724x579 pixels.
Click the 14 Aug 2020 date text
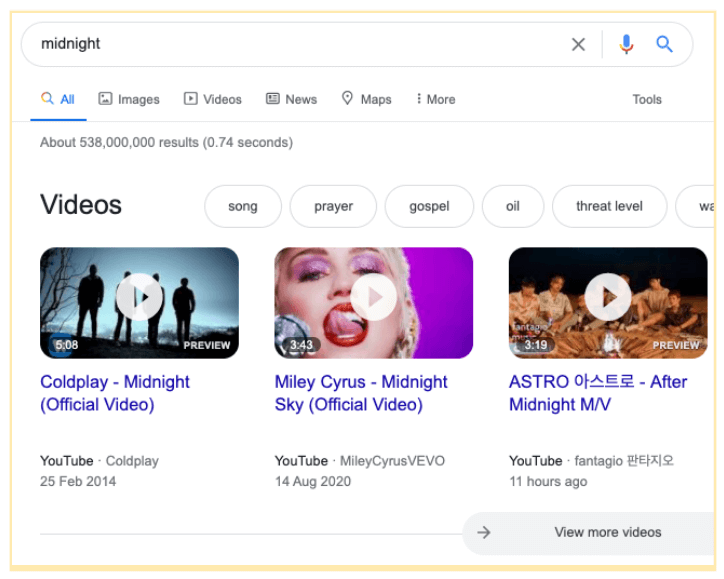pos(313,482)
